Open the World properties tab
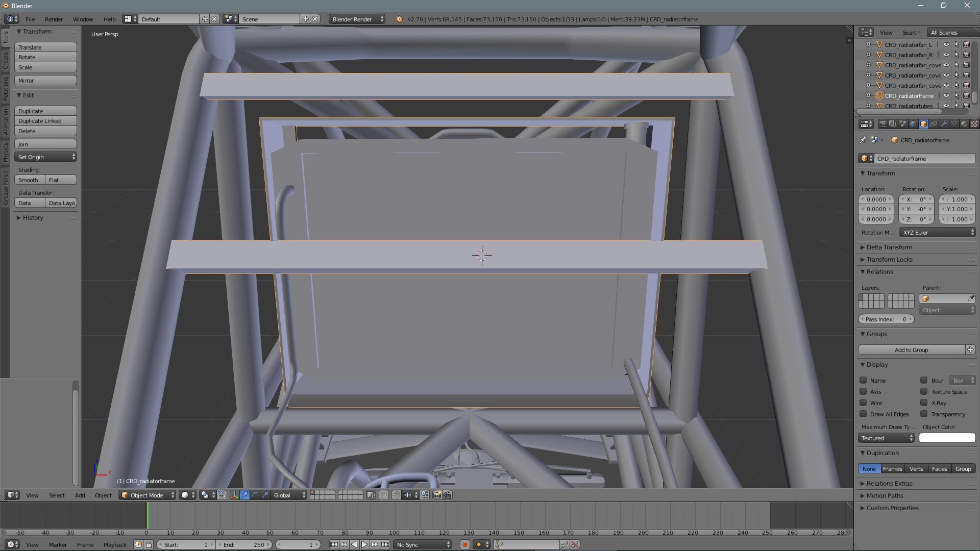 coord(913,124)
